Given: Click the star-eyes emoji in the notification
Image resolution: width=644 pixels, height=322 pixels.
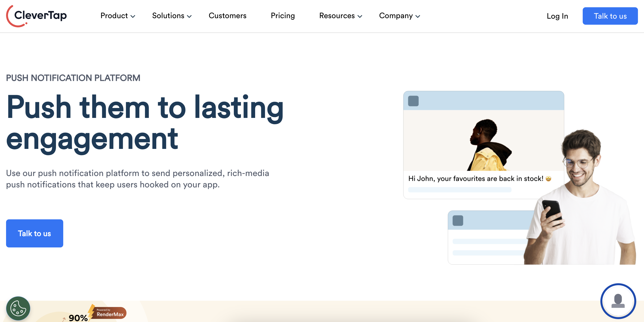Looking at the screenshot, I should click(548, 179).
